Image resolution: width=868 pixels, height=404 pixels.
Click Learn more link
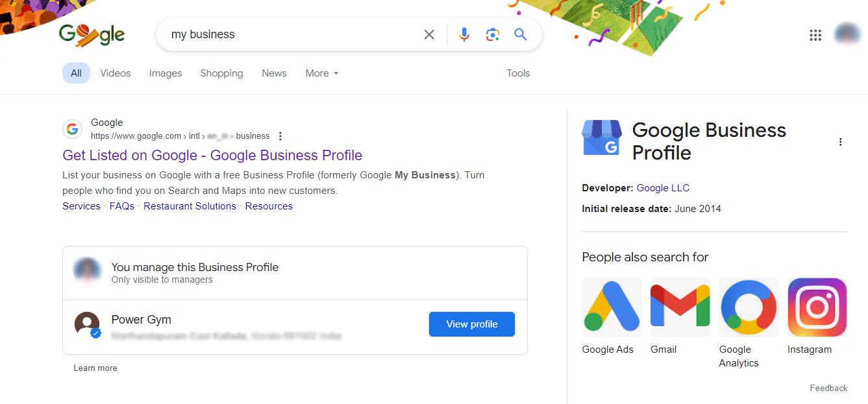95,368
